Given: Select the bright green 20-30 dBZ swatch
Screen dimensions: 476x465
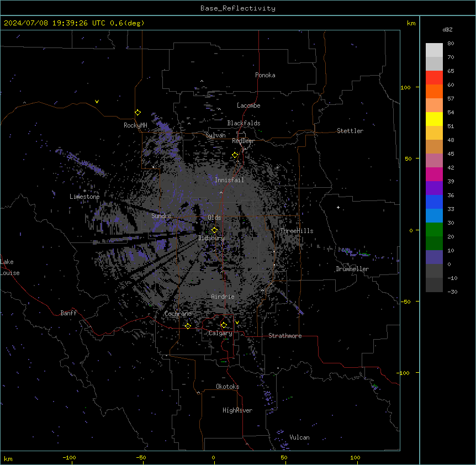Looking at the screenshot, I should coord(434,230).
